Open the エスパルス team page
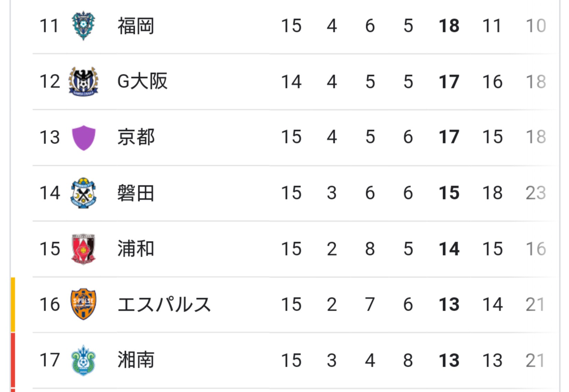Image resolution: width=569 pixels, height=392 pixels. pos(164,304)
